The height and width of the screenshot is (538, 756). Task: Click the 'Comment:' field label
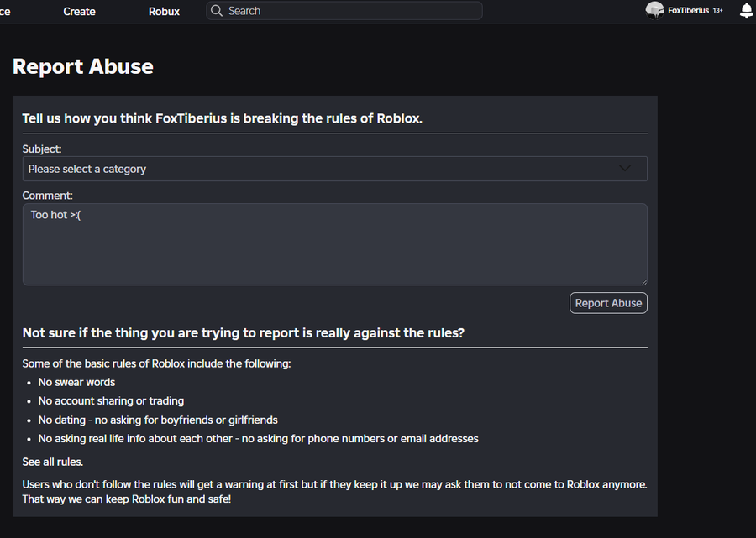point(47,196)
